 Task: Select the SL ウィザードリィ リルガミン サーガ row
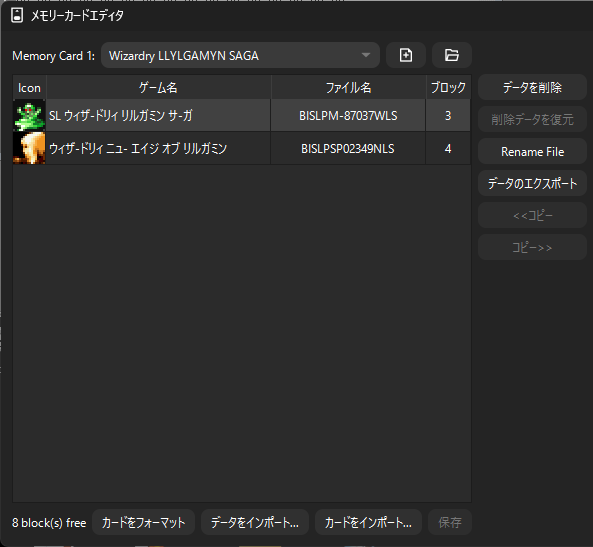pos(242,115)
